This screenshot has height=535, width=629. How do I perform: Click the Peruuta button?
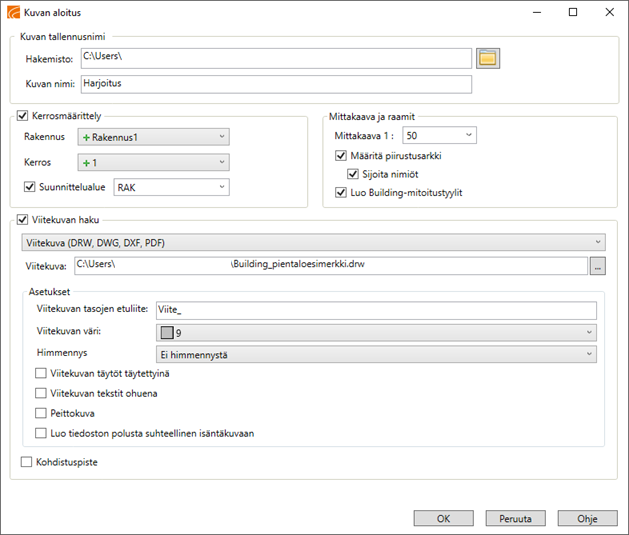[516, 518]
